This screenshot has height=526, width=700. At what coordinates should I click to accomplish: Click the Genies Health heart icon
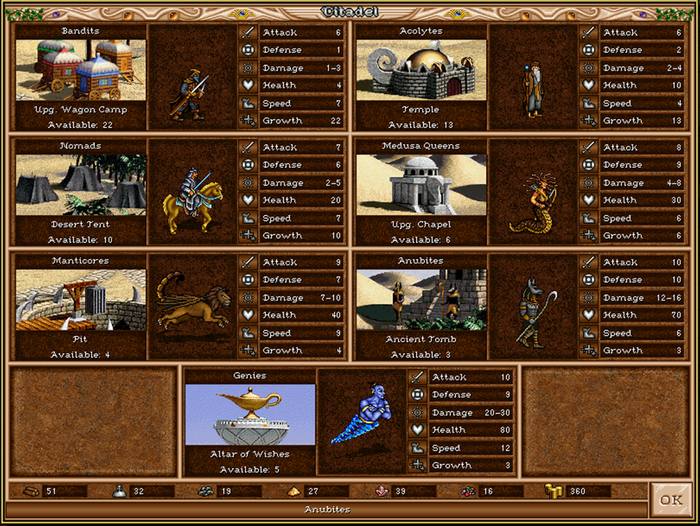point(417,430)
